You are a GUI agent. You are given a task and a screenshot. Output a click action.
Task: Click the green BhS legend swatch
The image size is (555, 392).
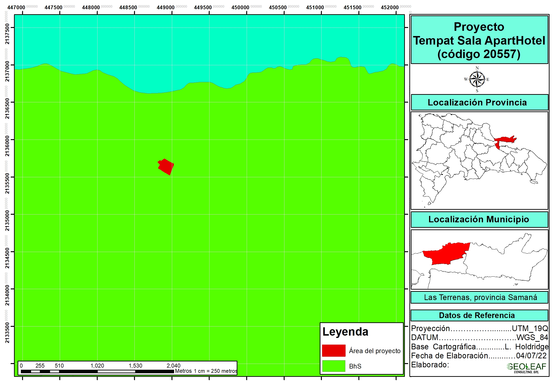point(333,366)
